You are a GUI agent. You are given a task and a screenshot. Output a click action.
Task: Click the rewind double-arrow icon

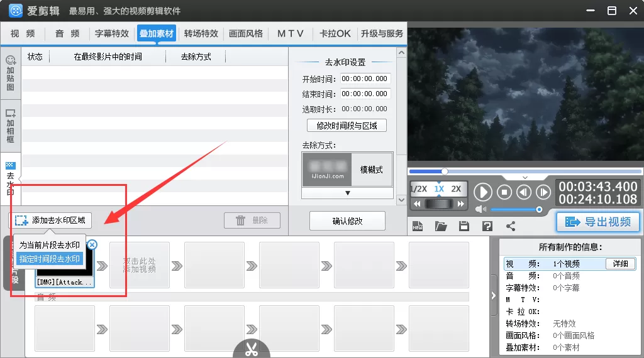pos(418,204)
